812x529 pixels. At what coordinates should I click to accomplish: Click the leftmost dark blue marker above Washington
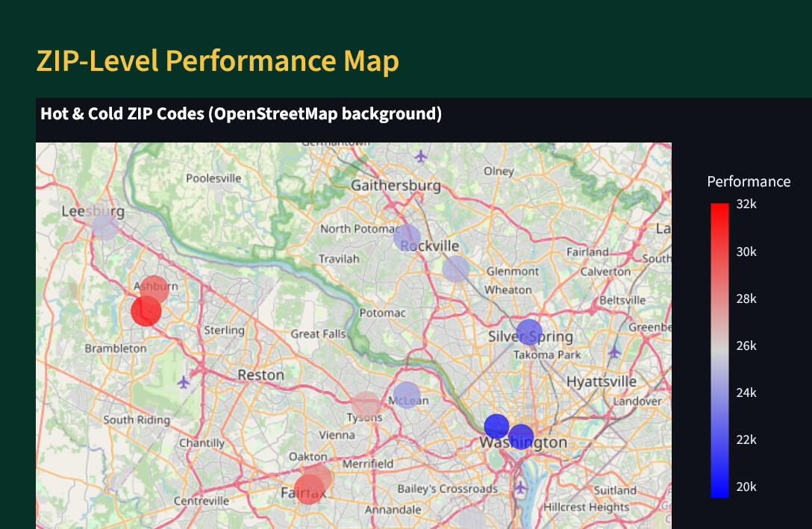pyautogui.click(x=496, y=426)
